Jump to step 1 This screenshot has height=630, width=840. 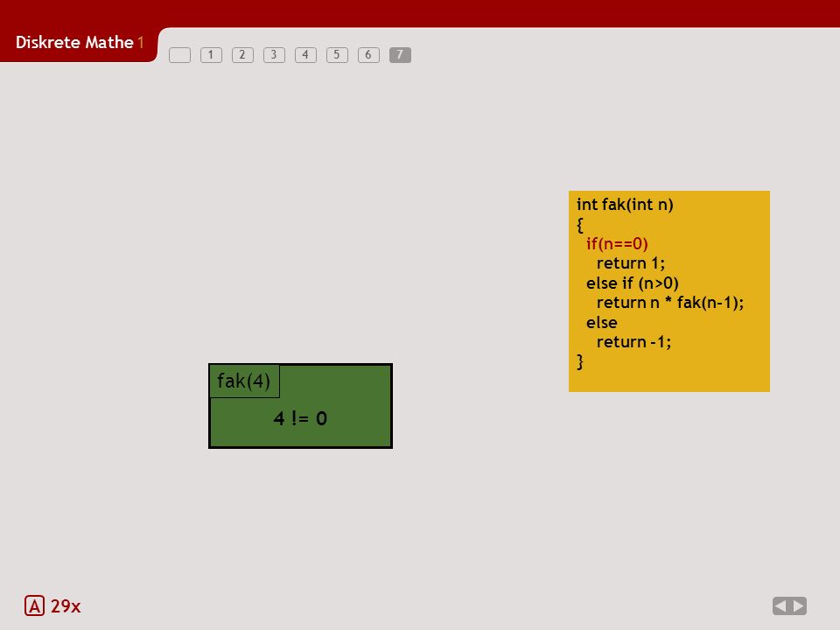(x=211, y=55)
